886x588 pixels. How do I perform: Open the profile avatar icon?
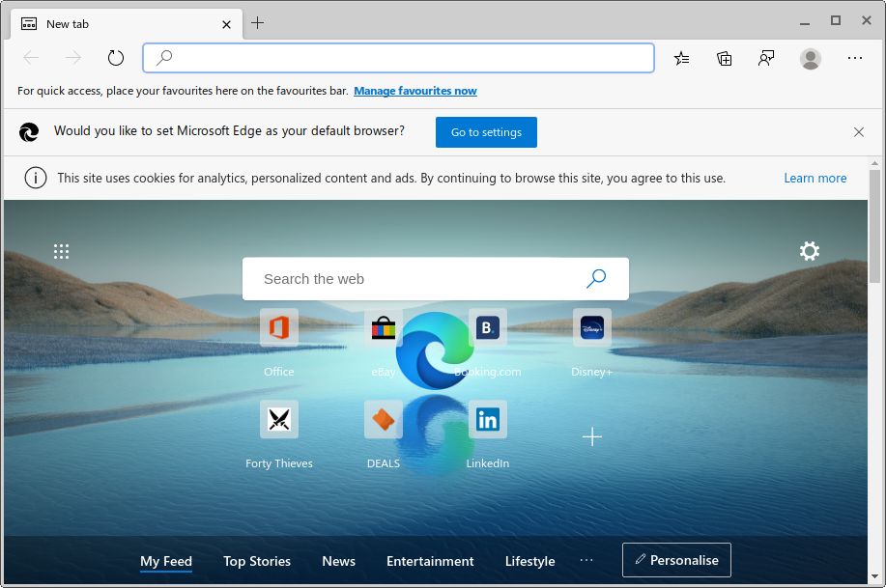811,59
